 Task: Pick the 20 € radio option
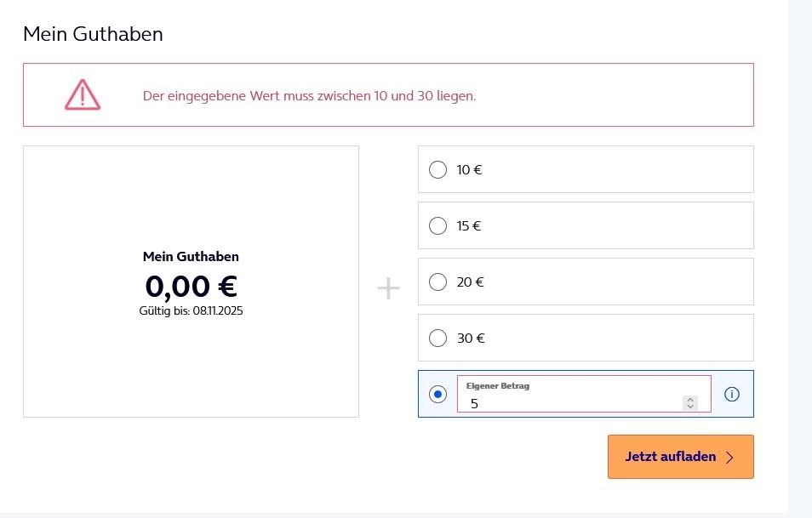point(437,282)
